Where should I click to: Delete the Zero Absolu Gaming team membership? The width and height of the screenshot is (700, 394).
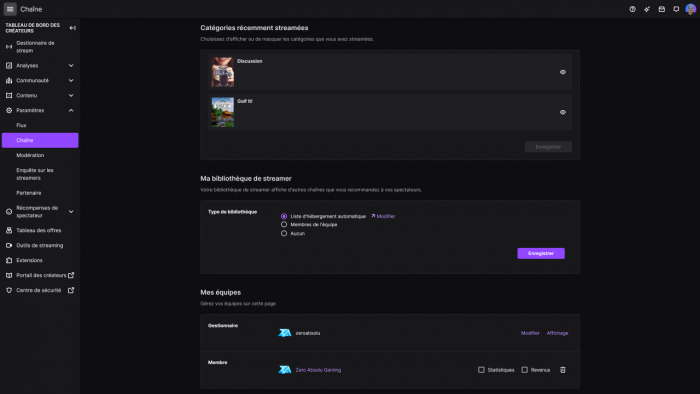tap(562, 370)
